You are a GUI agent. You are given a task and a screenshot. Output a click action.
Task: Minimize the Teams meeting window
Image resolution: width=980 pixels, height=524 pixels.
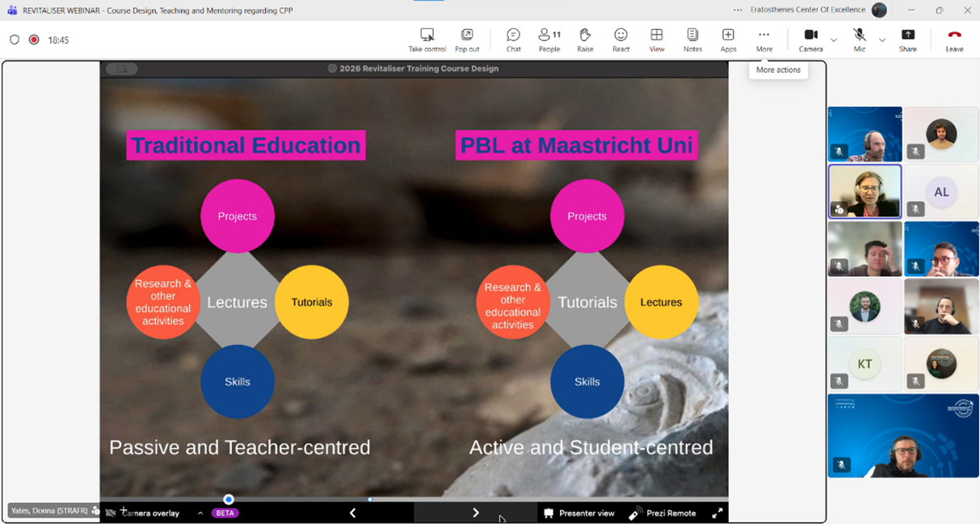pyautogui.click(x=911, y=10)
